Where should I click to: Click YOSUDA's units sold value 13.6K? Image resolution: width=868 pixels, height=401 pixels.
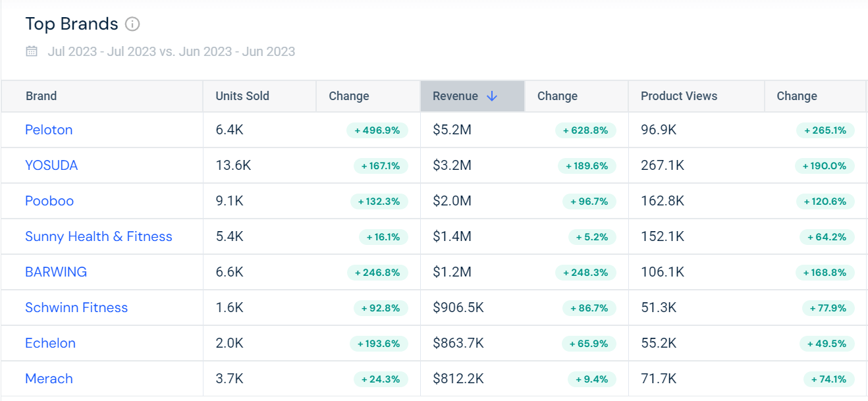(x=233, y=165)
